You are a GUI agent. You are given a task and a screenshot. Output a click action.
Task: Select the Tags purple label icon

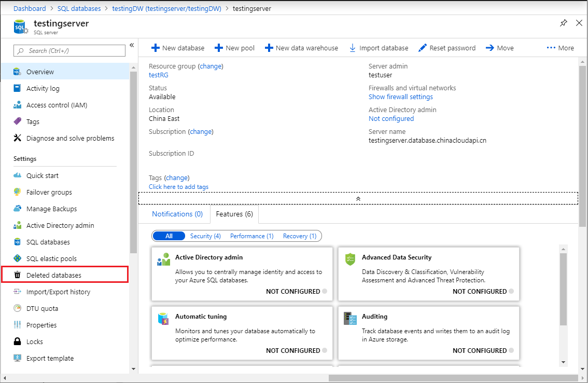coord(17,121)
